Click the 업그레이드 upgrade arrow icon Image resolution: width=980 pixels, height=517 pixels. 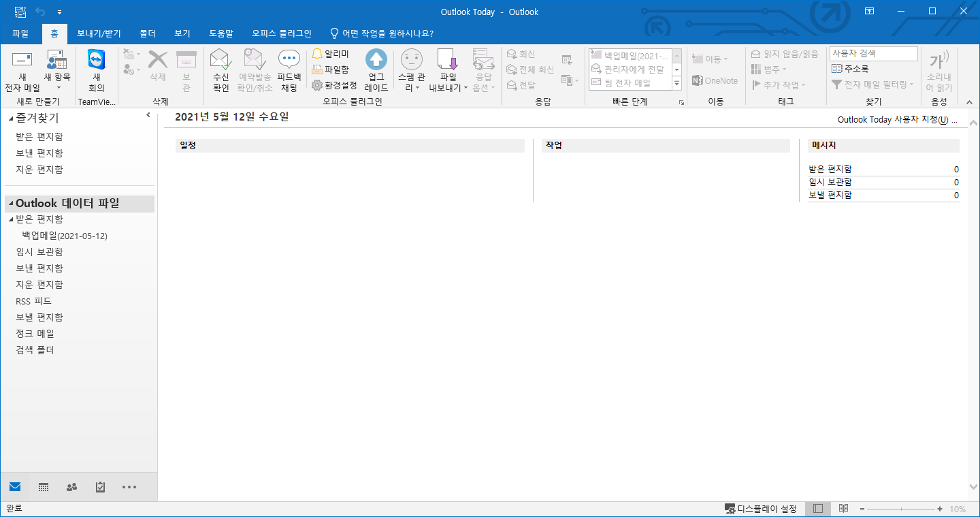(x=376, y=71)
